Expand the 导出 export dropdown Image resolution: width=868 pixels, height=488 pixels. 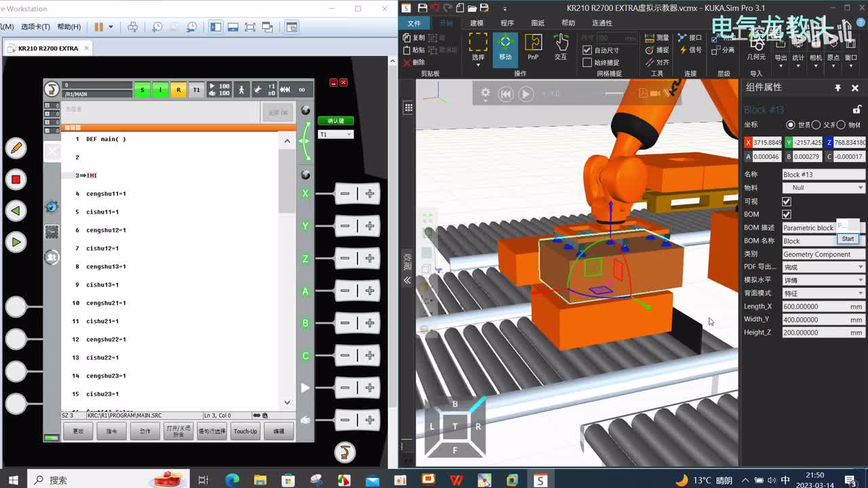pyautogui.click(x=781, y=66)
